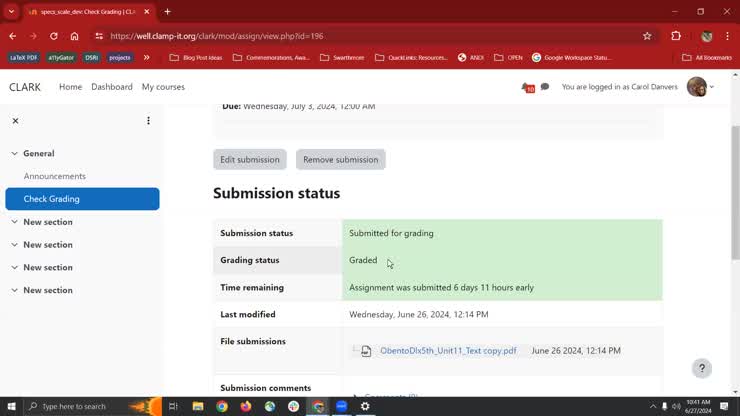Open the user menu dropdown for Carol Danvers
This screenshot has height=416, width=740.
[701, 87]
